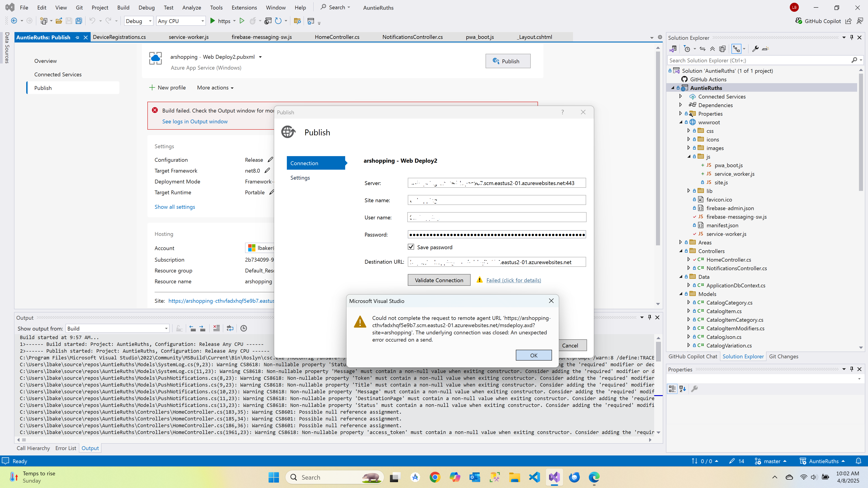The height and width of the screenshot is (488, 868).
Task: Collapse the Controllers folder
Action: point(681,251)
